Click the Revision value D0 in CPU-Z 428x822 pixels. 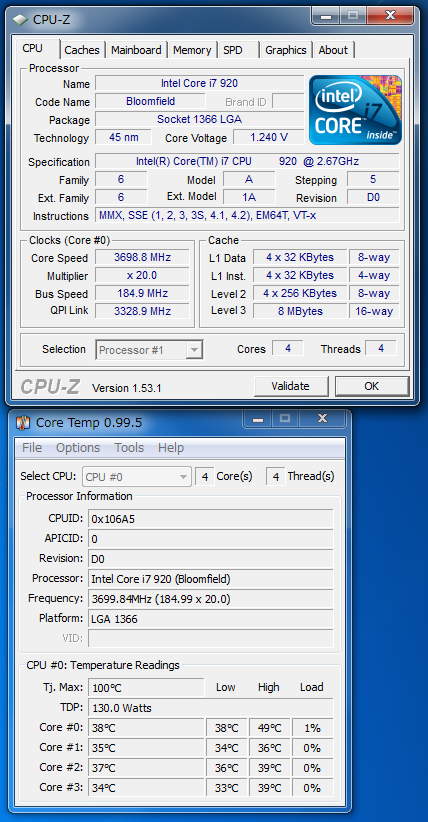(373, 198)
